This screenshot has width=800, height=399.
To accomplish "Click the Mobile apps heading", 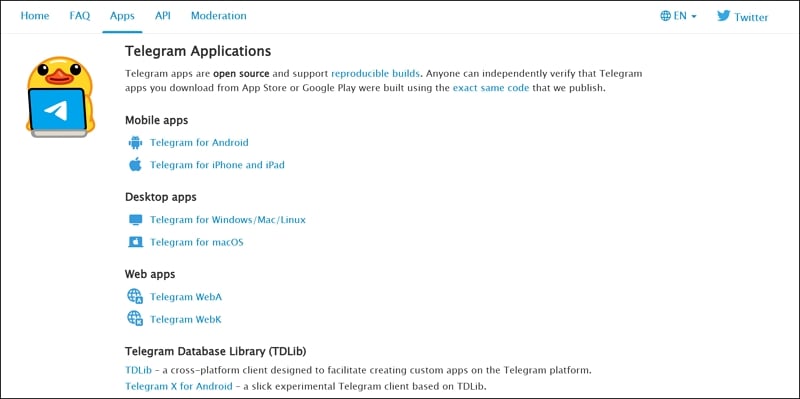I will click(x=157, y=120).
